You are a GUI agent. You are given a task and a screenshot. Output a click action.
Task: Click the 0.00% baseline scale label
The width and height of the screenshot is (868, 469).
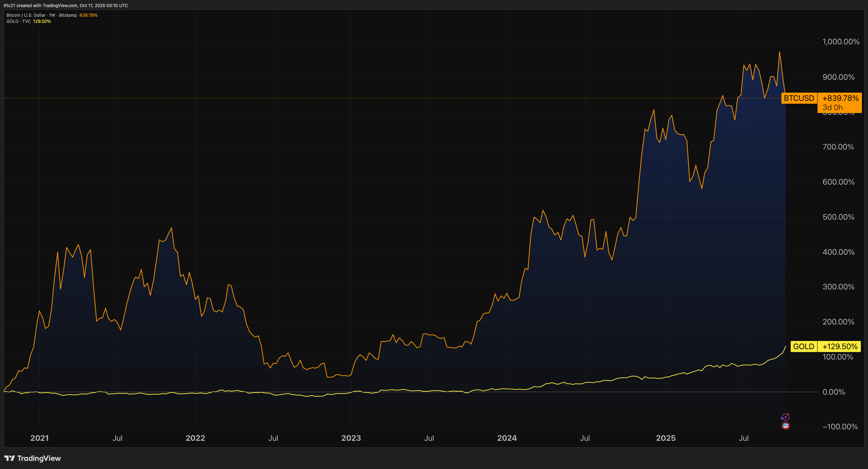point(833,392)
